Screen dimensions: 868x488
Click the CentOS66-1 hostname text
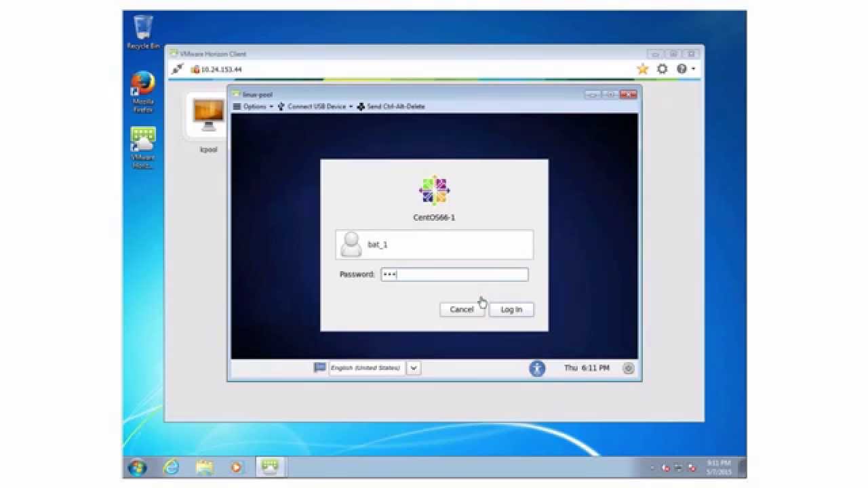click(x=434, y=218)
